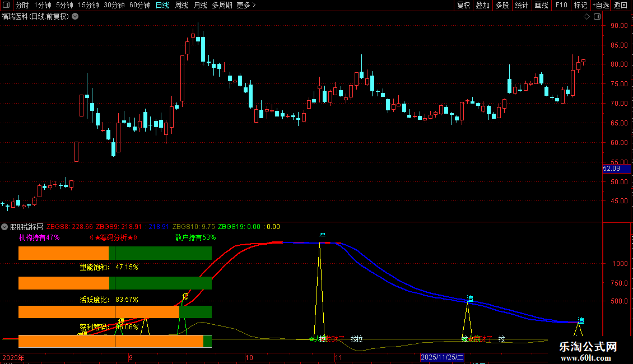Select 15分钟 period
The image size is (633, 364).
(x=88, y=5)
